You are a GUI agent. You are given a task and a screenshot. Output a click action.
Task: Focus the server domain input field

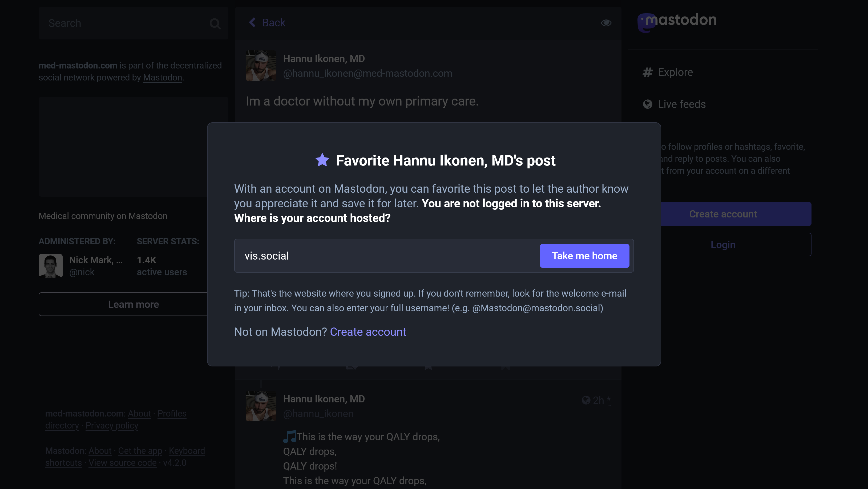click(387, 256)
